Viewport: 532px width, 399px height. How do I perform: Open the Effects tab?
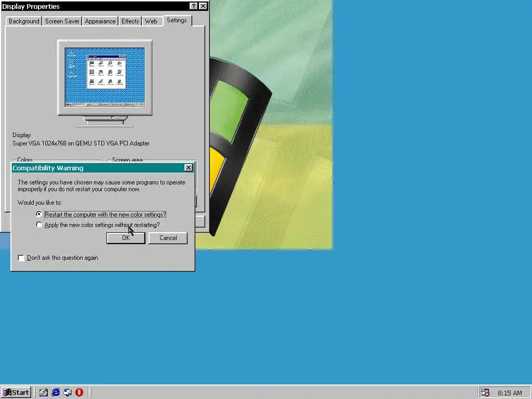point(130,21)
